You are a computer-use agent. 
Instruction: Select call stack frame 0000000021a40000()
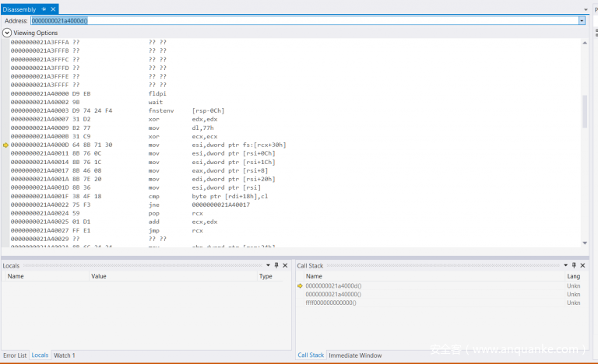pyautogui.click(x=333, y=295)
